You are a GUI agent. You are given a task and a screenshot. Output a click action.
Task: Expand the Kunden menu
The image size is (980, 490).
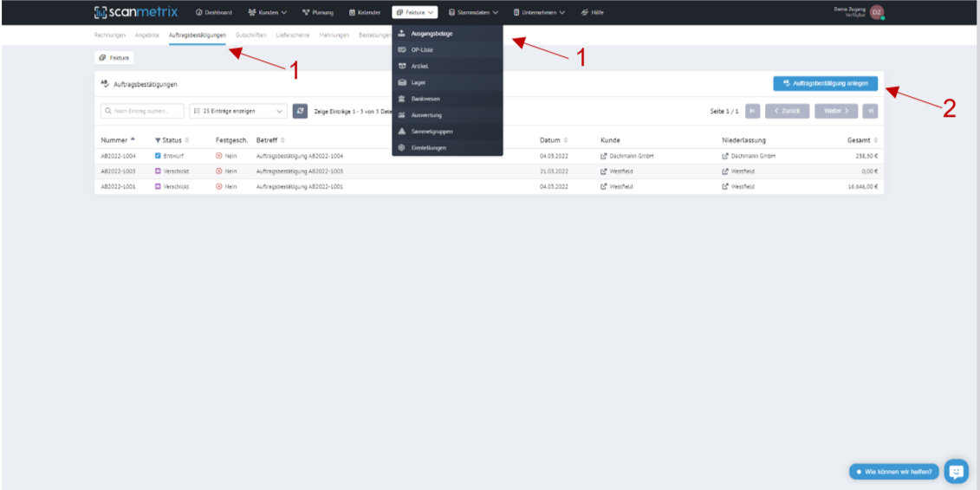268,12
